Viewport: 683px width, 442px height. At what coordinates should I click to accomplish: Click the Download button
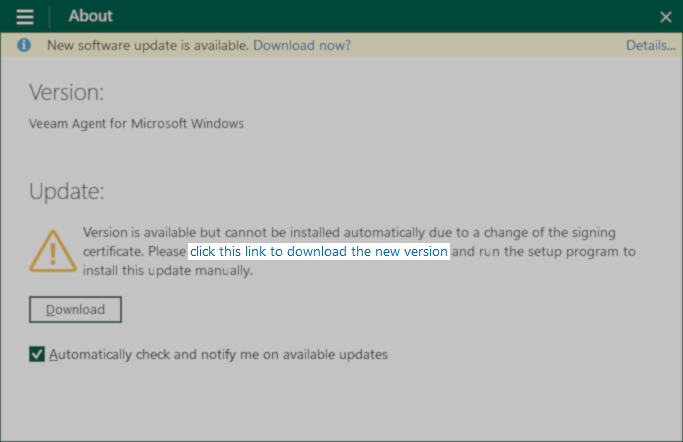75,310
